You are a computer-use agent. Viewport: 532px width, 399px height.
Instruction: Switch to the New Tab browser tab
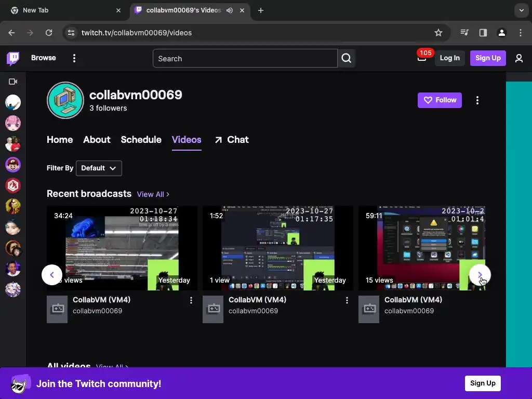(x=64, y=10)
